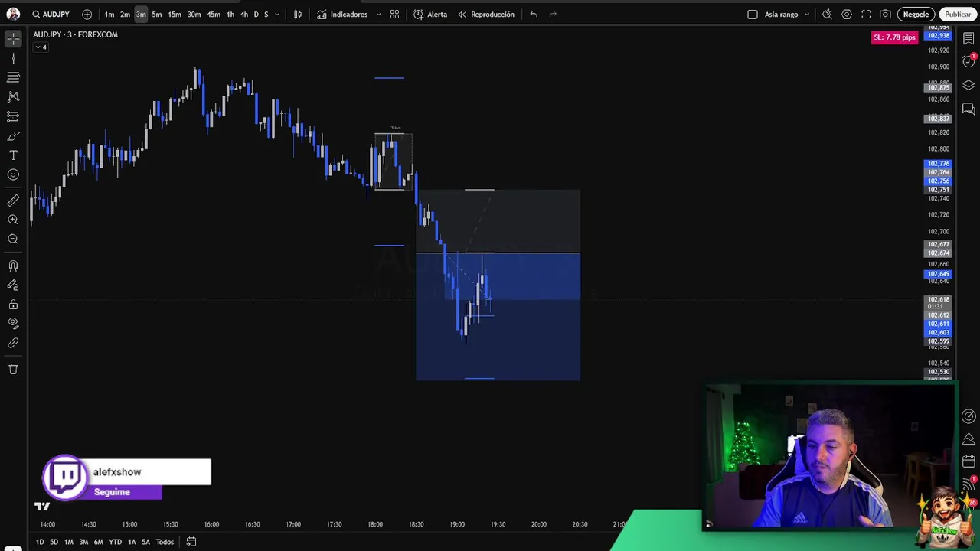Screen dimensions: 980x551
Task: Click the Publicar button
Action: tap(957, 14)
